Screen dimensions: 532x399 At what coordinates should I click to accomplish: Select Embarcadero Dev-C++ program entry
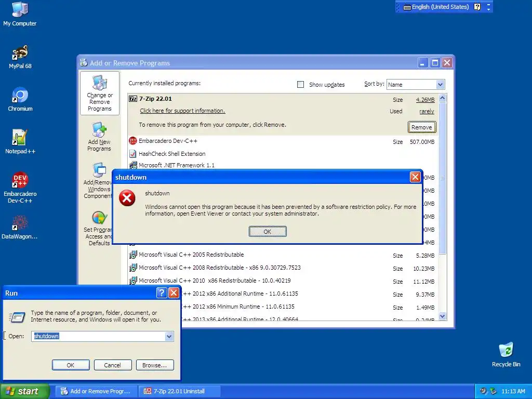282,141
